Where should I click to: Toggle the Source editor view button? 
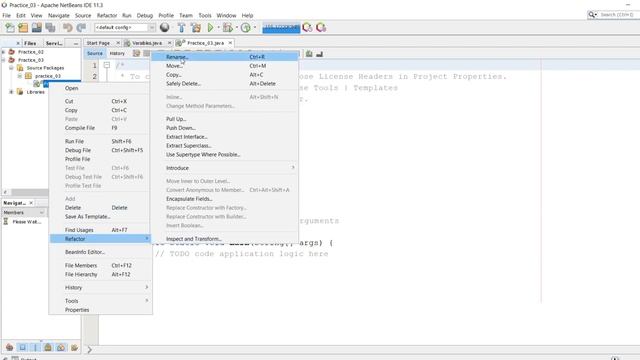(95, 53)
